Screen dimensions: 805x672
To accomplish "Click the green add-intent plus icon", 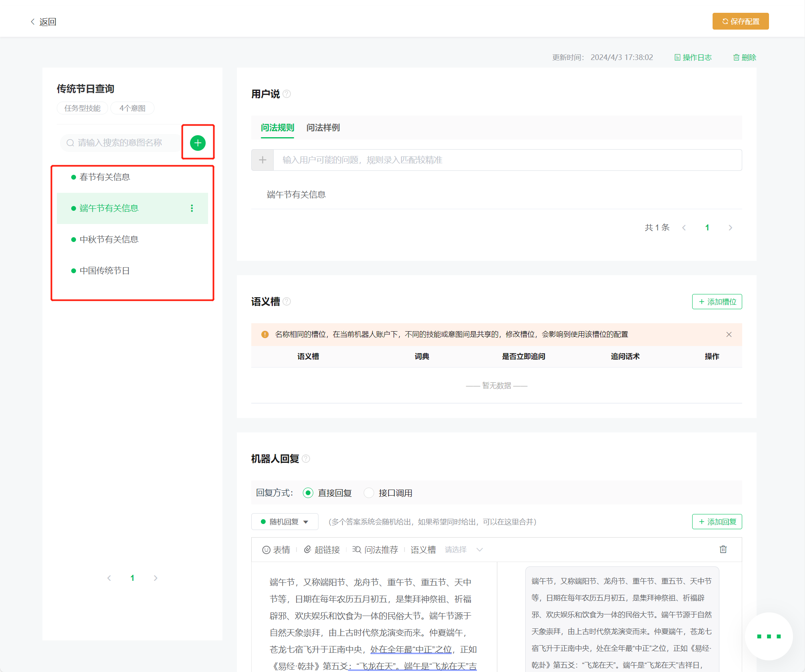I will point(198,143).
